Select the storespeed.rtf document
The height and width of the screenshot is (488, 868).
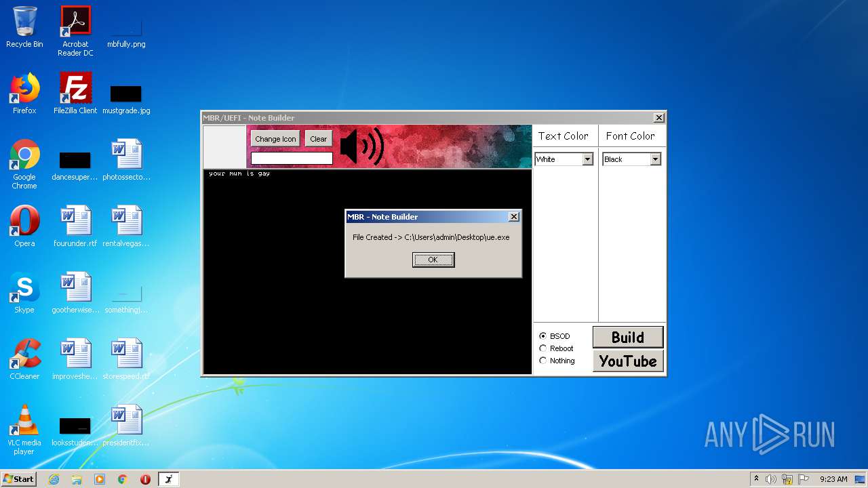[126, 359]
